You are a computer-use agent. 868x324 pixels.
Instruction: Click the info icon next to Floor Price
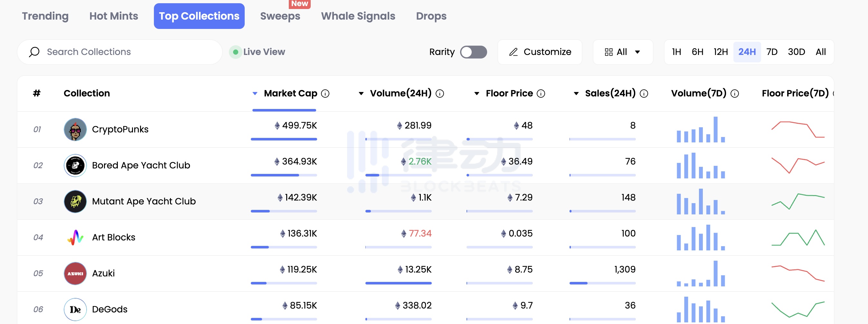pos(541,94)
